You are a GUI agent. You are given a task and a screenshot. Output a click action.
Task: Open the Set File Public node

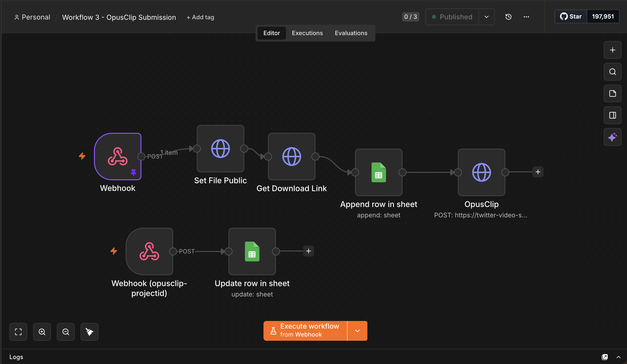pyautogui.click(x=220, y=149)
